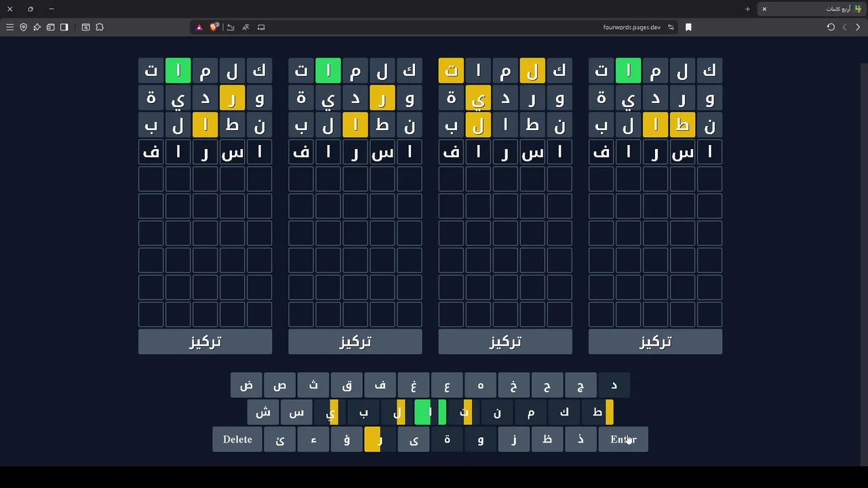The image size is (868, 488).
Task: Reload the page with the refresh icon
Action: pos(831,27)
